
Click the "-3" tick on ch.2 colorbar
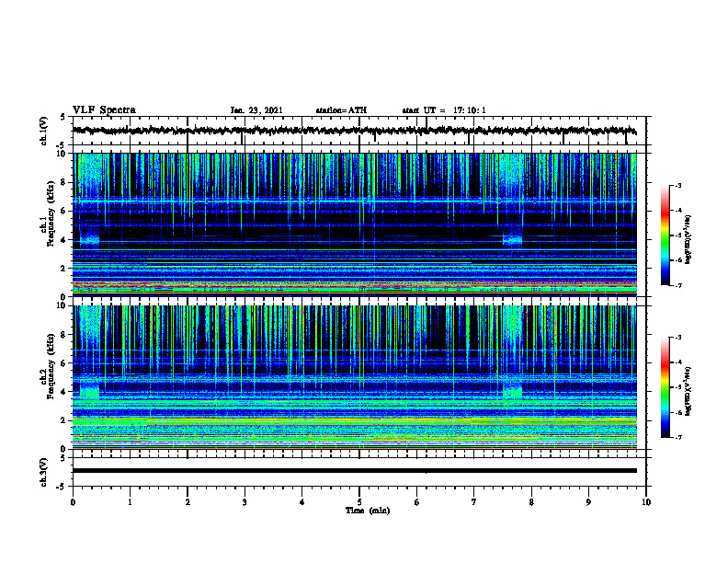tap(678, 338)
